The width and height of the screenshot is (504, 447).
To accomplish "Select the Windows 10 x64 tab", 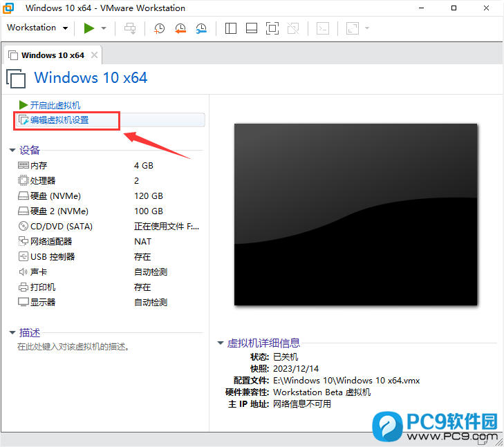I will (x=53, y=55).
